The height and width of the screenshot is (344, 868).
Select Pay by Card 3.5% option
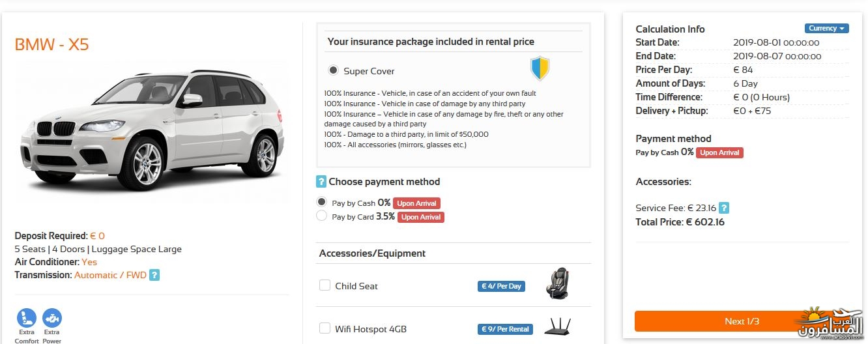pos(321,216)
